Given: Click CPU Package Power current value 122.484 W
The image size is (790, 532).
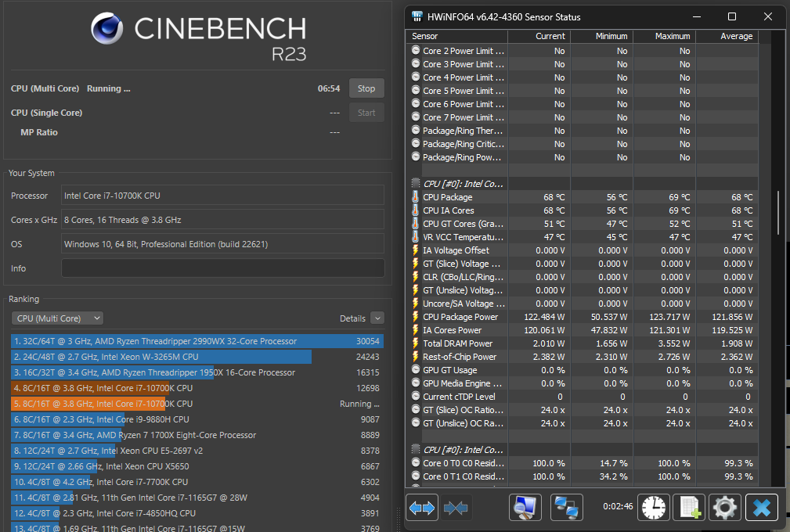Looking at the screenshot, I should point(544,317).
